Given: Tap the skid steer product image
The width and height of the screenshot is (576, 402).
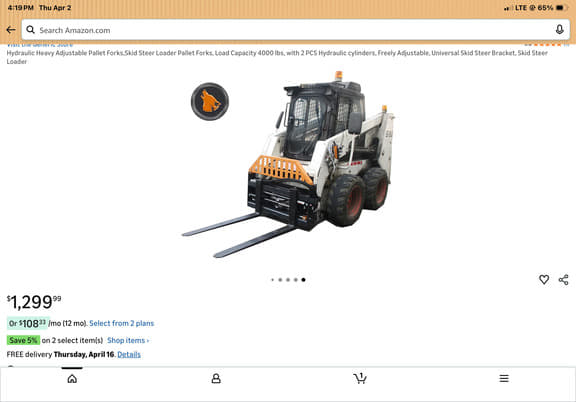Looking at the screenshot, I should pos(288,164).
